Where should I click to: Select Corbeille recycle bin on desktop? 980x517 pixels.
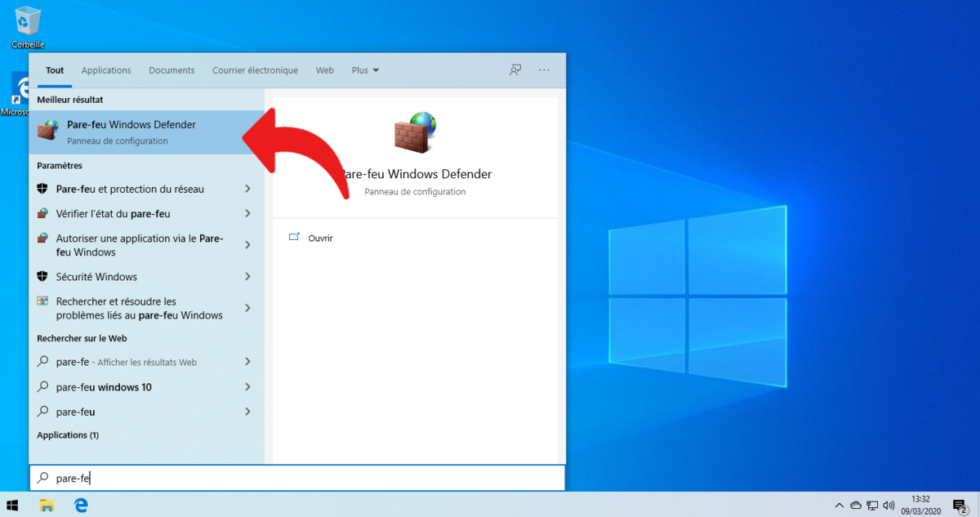tap(28, 28)
